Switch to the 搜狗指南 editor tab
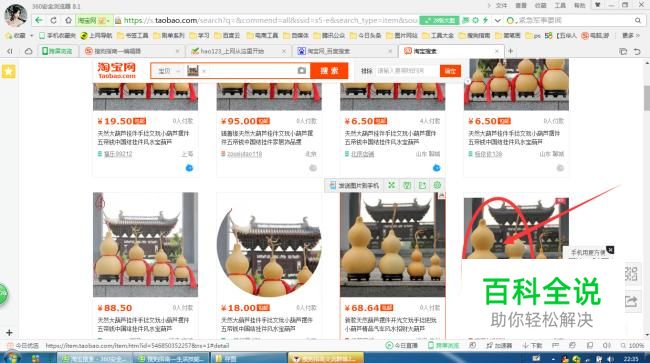Image resolution: width=650 pixels, height=363 pixels. [133, 51]
